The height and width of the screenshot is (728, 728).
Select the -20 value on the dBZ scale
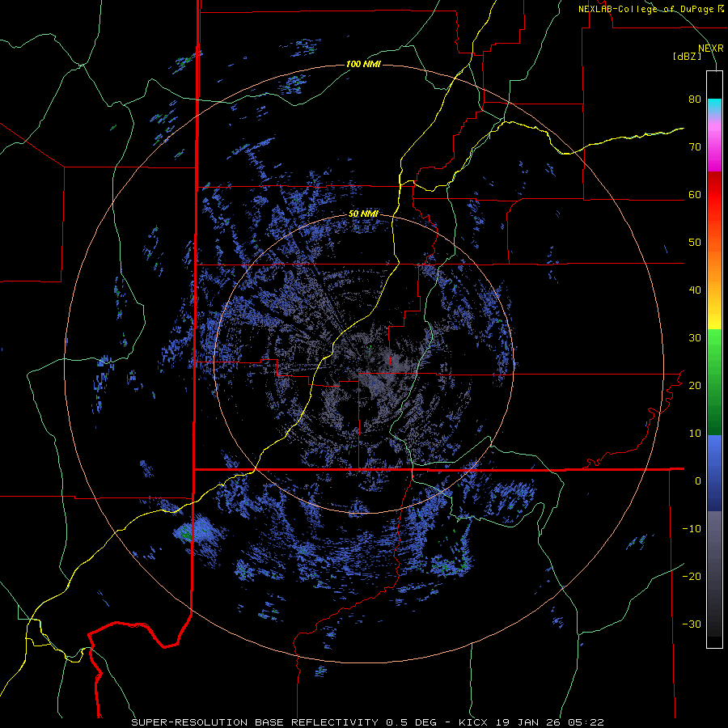[692, 576]
